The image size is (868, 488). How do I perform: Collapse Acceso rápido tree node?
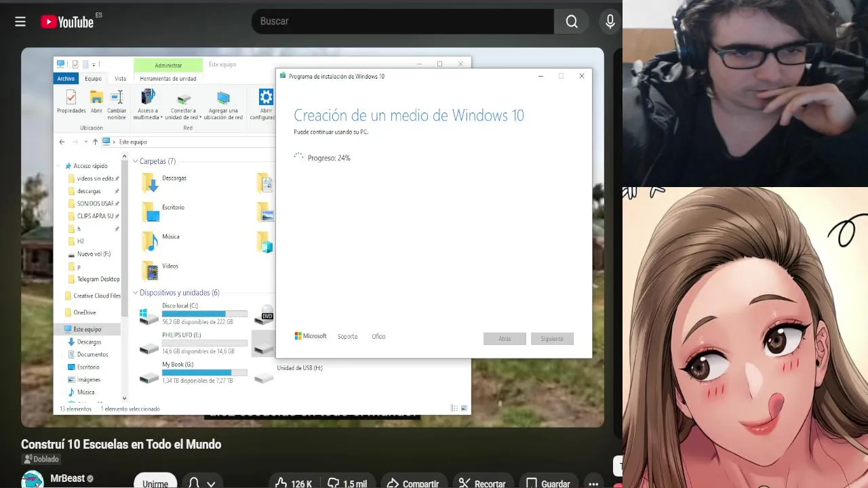[x=59, y=166]
